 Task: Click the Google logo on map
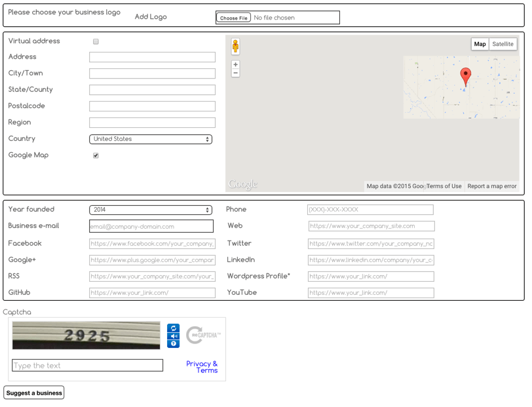pyautogui.click(x=243, y=185)
